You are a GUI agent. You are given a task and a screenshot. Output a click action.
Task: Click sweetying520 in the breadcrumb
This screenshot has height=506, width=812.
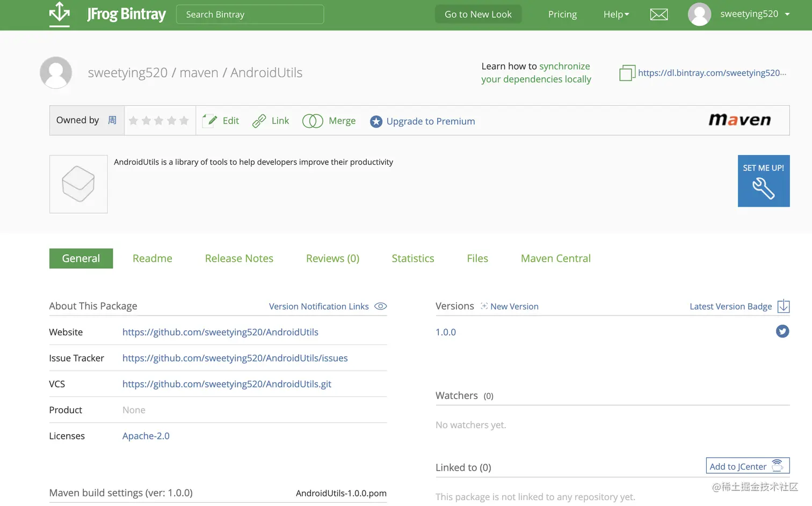coord(128,72)
